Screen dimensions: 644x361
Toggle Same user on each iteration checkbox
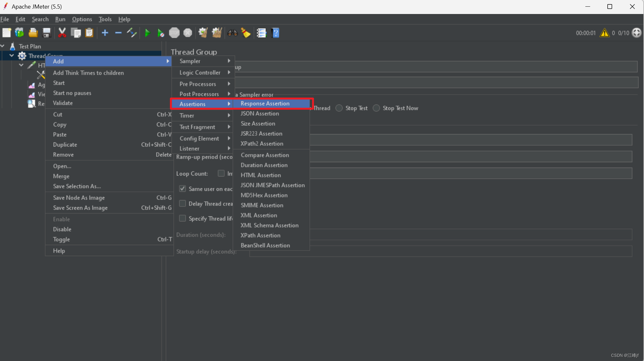coord(183,189)
